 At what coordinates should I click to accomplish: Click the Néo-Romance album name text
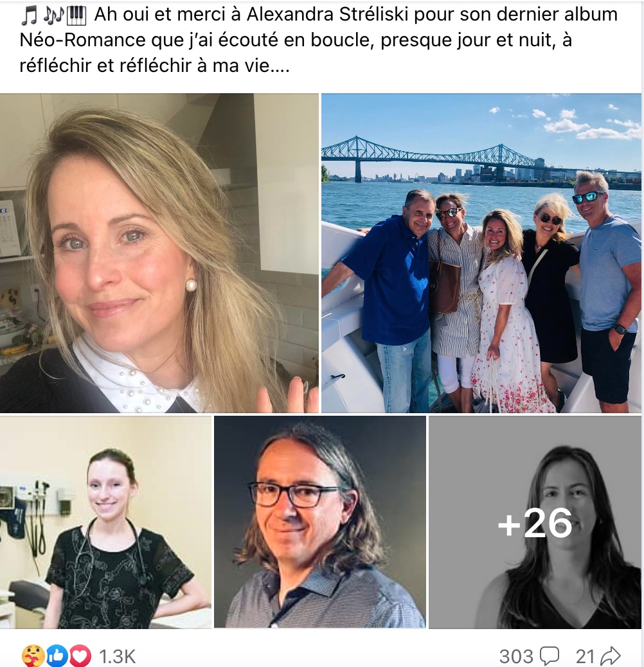[x=82, y=40]
